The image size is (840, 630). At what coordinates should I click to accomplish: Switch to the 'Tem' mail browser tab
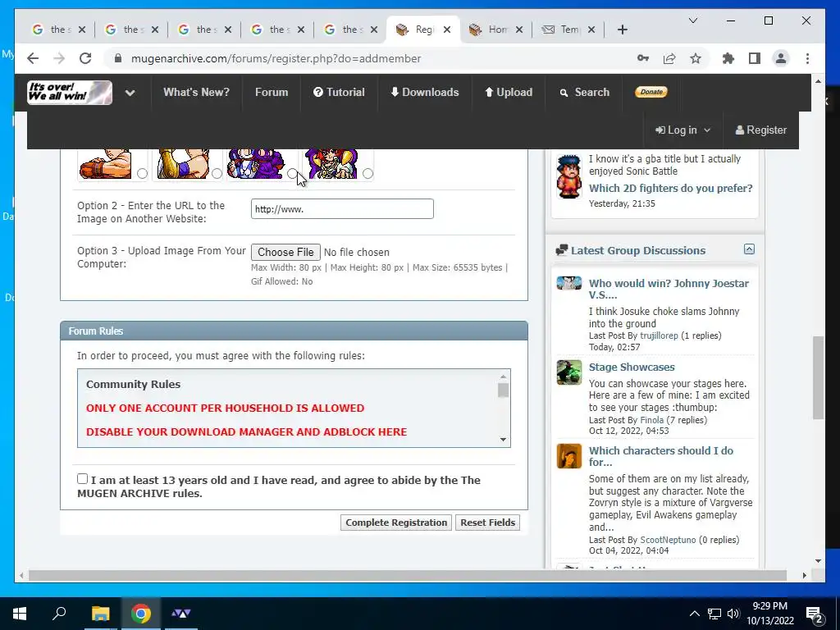[568, 30]
